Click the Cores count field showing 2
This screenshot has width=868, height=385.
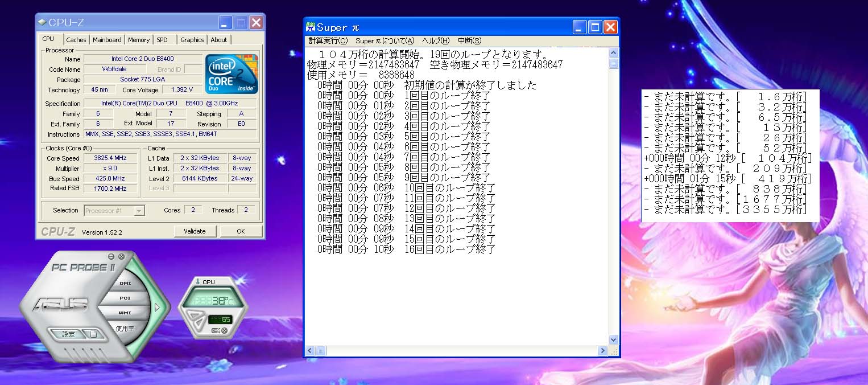193,210
